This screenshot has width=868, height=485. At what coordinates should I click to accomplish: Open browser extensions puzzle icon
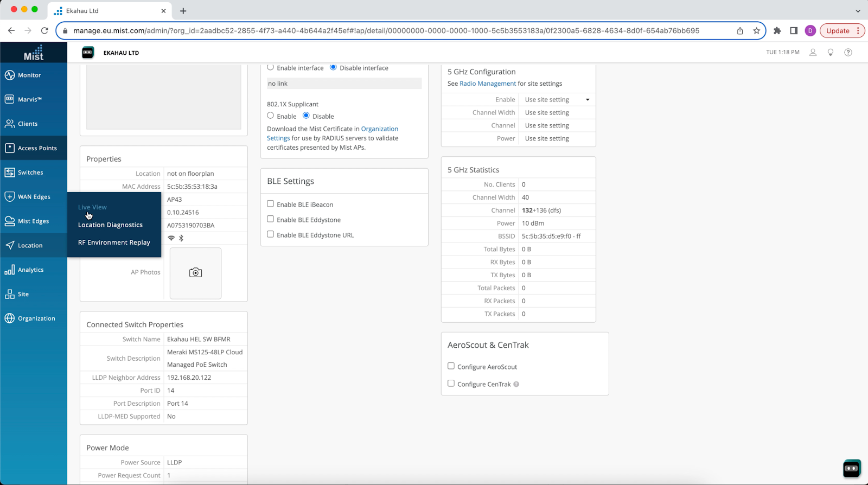point(777,31)
